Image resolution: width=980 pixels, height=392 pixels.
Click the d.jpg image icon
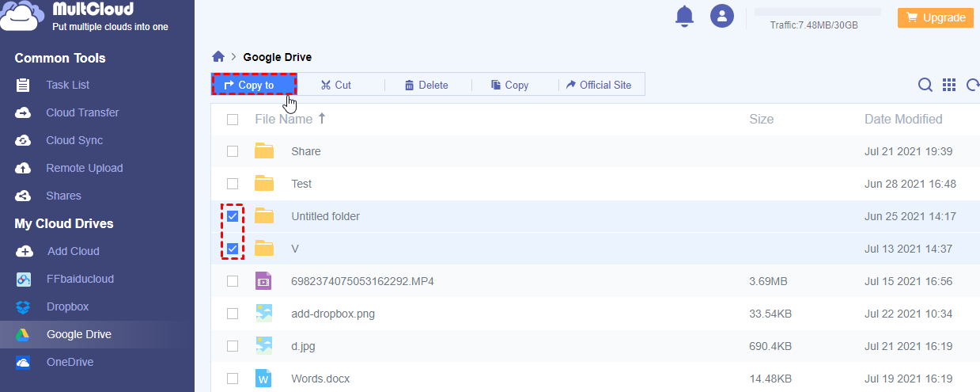coord(264,346)
